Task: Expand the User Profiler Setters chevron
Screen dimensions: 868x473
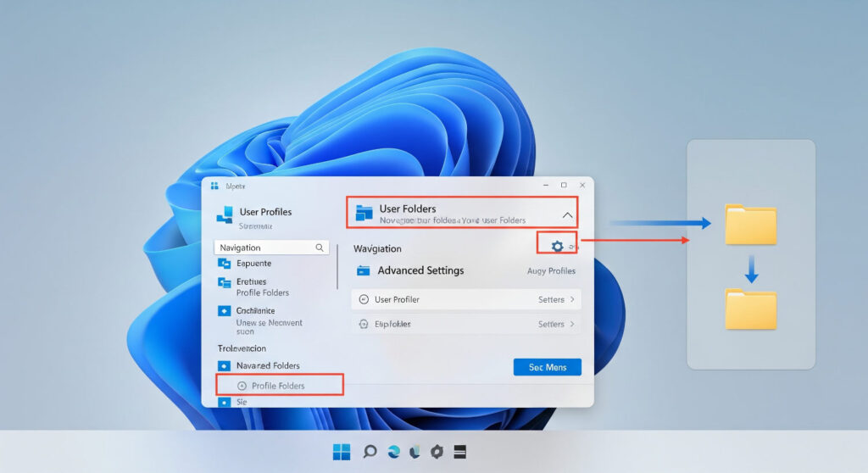Action: point(572,299)
